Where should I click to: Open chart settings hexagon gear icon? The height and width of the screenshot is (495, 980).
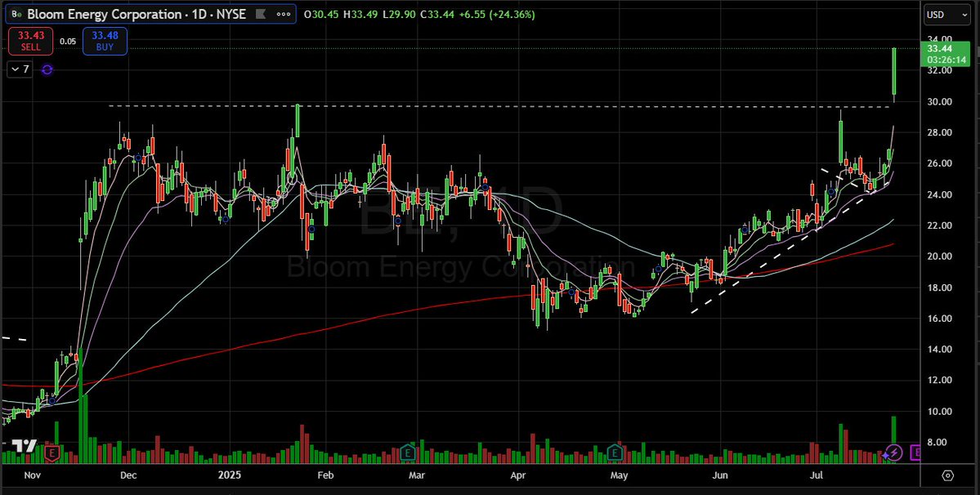coord(947,475)
